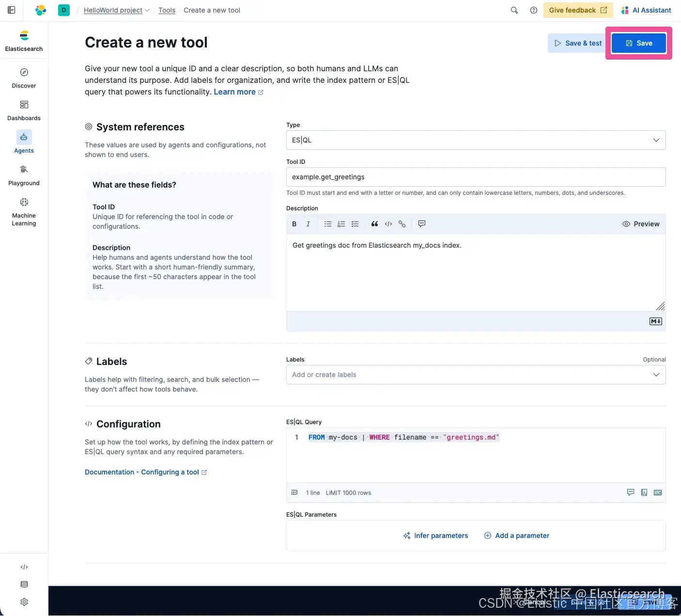Click into the ES|QL Query editor
Screen dimensions: 681x616
476,455
